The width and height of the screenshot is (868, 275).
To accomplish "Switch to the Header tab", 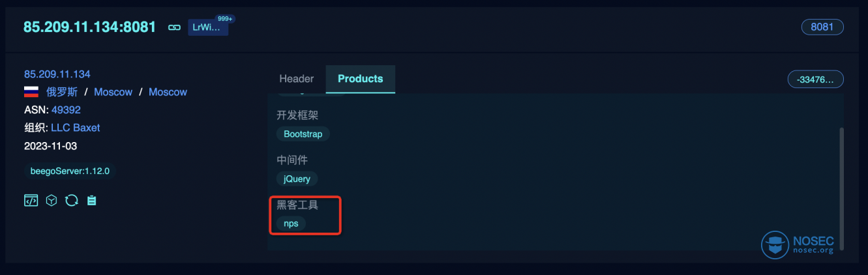I will click(296, 79).
